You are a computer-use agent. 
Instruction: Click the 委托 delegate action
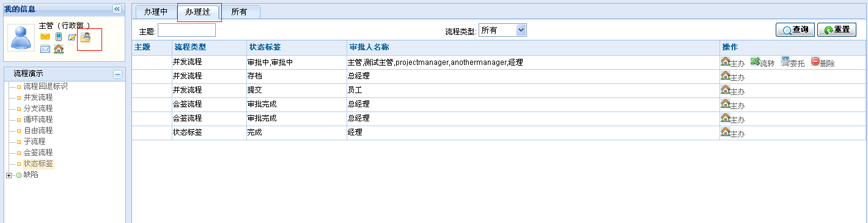click(x=792, y=62)
